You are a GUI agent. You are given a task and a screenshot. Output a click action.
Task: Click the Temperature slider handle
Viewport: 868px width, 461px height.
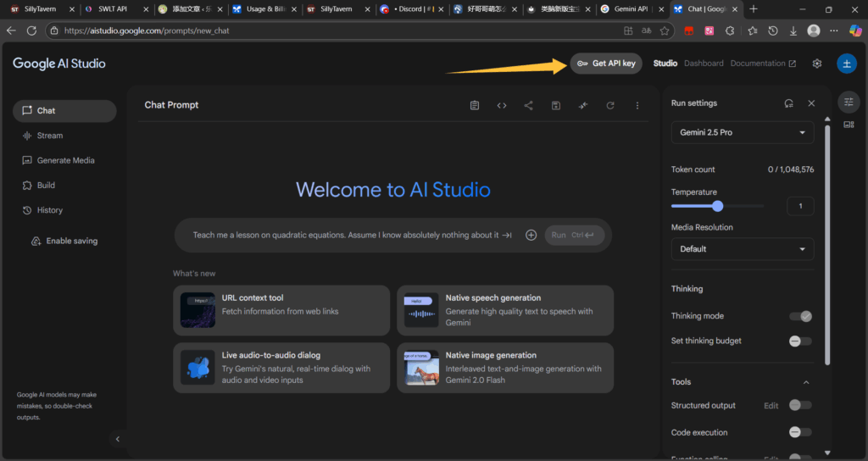pyautogui.click(x=718, y=206)
